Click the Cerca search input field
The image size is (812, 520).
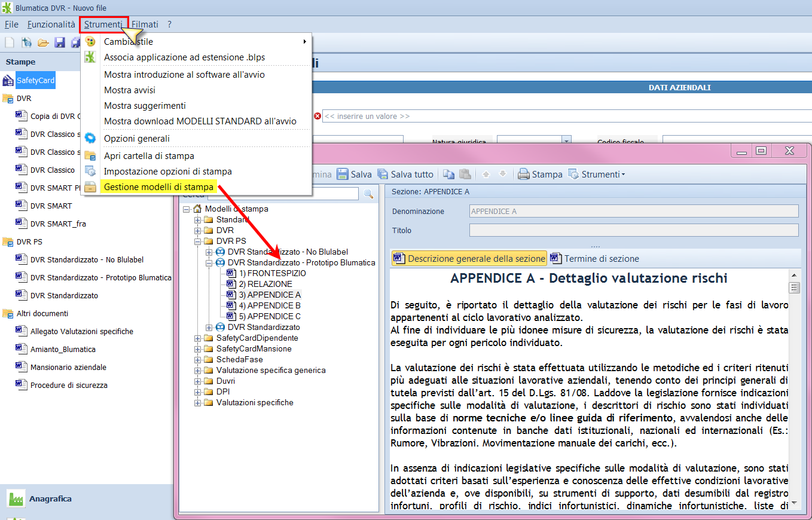[x=283, y=194]
